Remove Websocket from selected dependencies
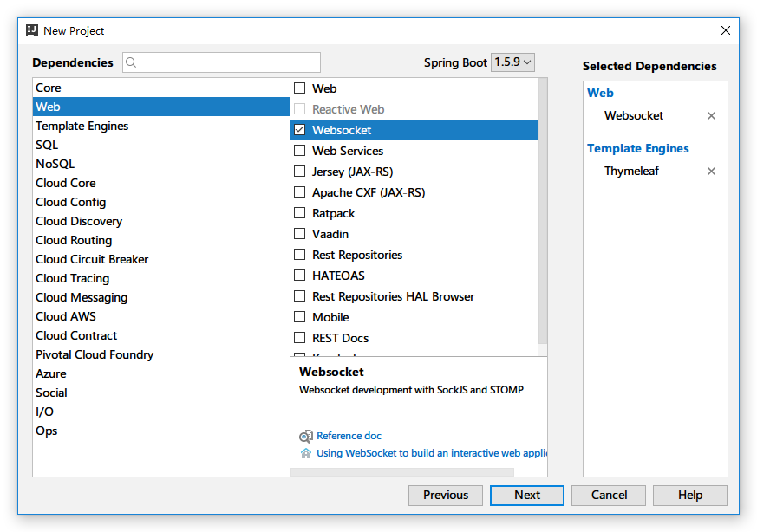 click(x=711, y=116)
